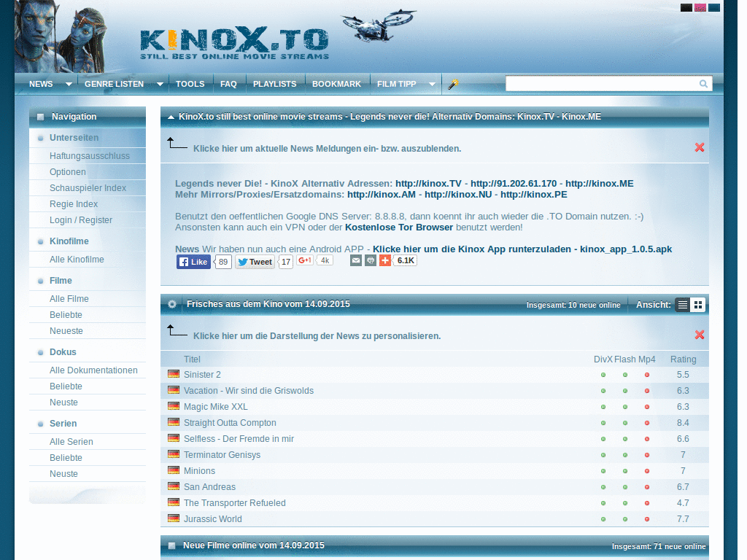Open the PLAYLISTS menu item

tap(274, 84)
